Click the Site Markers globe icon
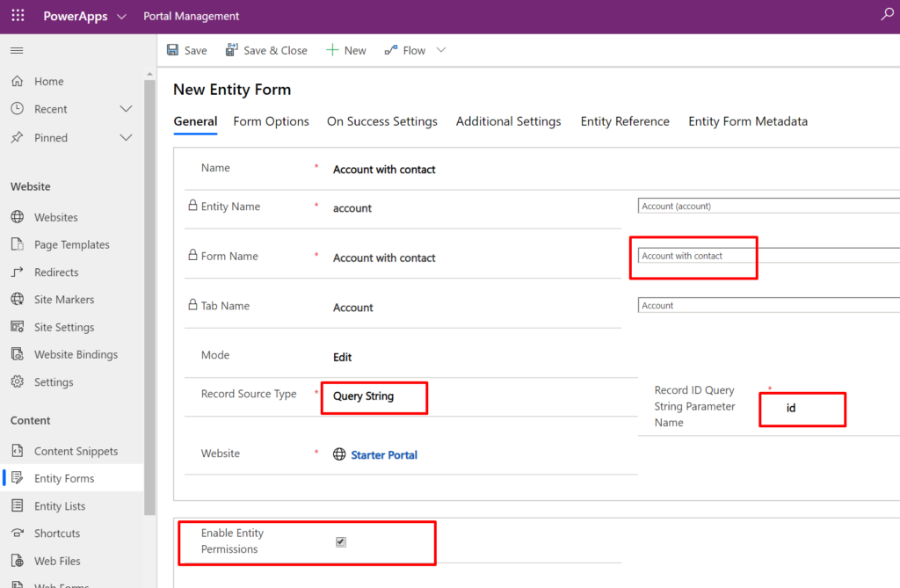This screenshot has width=900, height=588. click(x=18, y=299)
